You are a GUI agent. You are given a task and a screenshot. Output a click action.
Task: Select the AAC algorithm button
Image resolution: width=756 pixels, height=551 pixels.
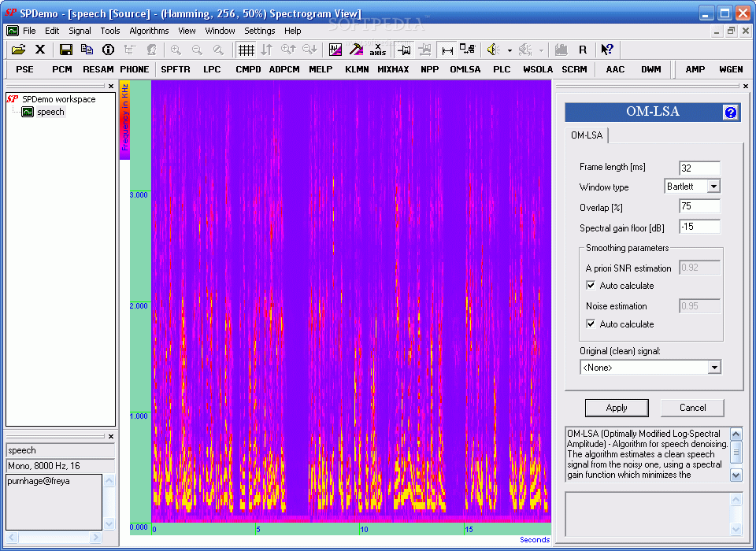pos(615,69)
